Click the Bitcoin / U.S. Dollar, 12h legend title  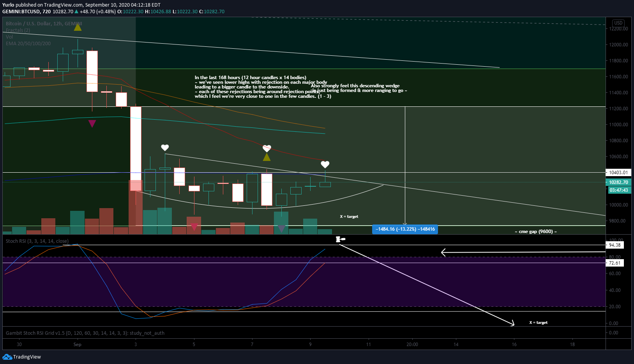(x=44, y=24)
